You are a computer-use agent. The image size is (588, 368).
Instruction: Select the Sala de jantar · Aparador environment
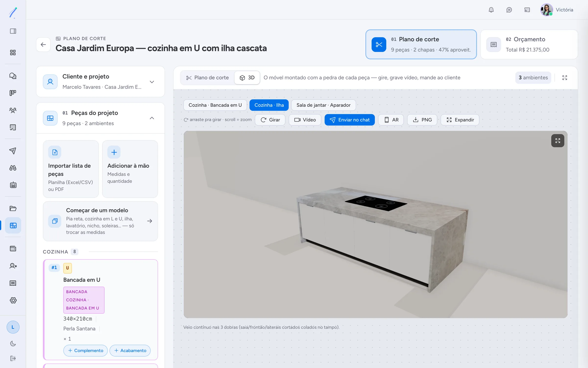323,105
